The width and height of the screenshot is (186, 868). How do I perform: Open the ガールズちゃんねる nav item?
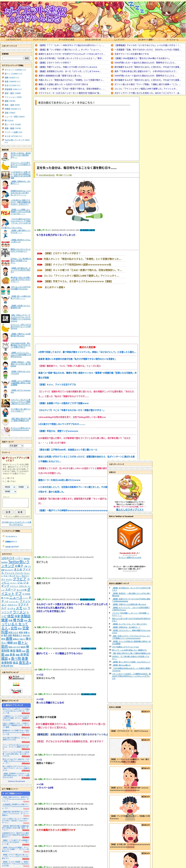[x=66, y=39]
